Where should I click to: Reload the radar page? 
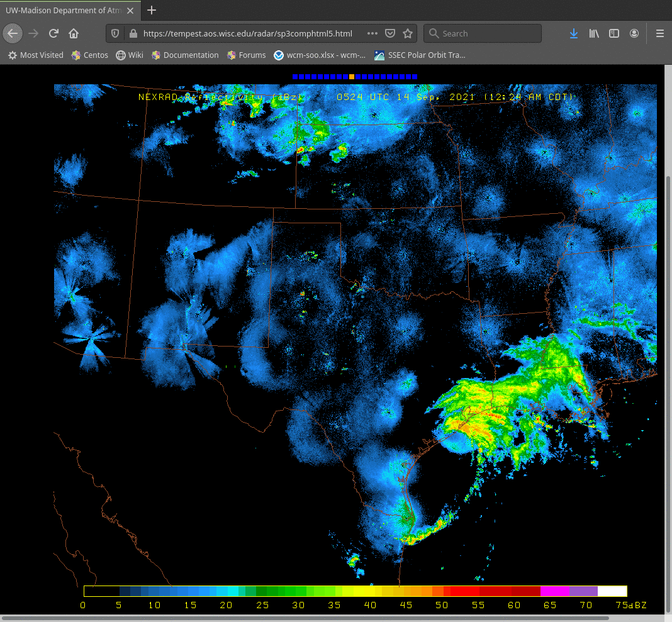[x=53, y=33]
